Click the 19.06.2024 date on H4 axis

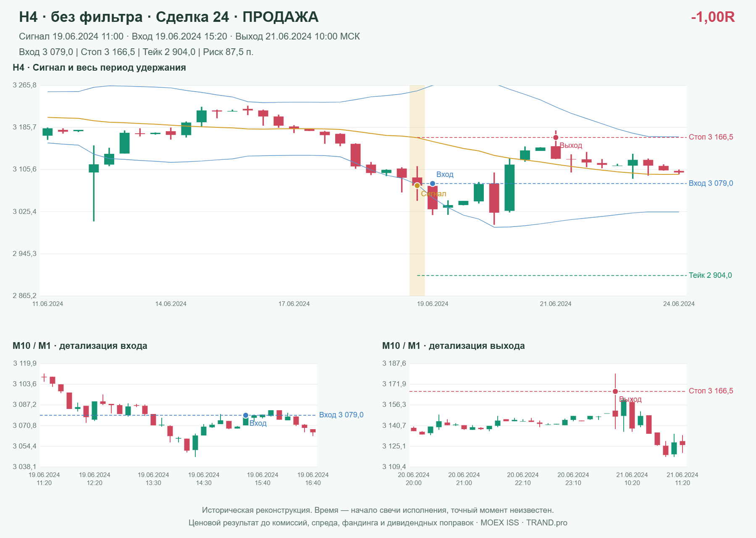click(433, 304)
